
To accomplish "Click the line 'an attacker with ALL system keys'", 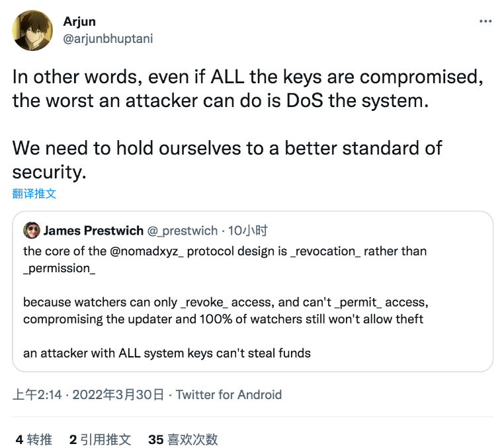I will [167, 354].
